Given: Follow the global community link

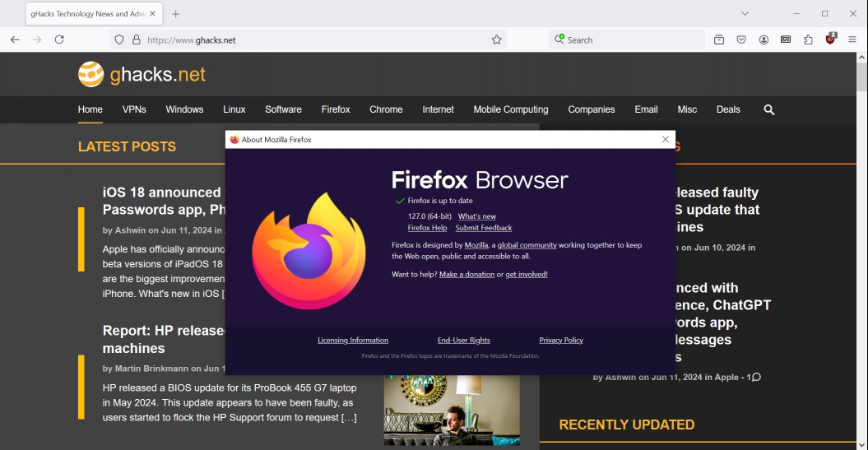Looking at the screenshot, I should pyautogui.click(x=527, y=245).
